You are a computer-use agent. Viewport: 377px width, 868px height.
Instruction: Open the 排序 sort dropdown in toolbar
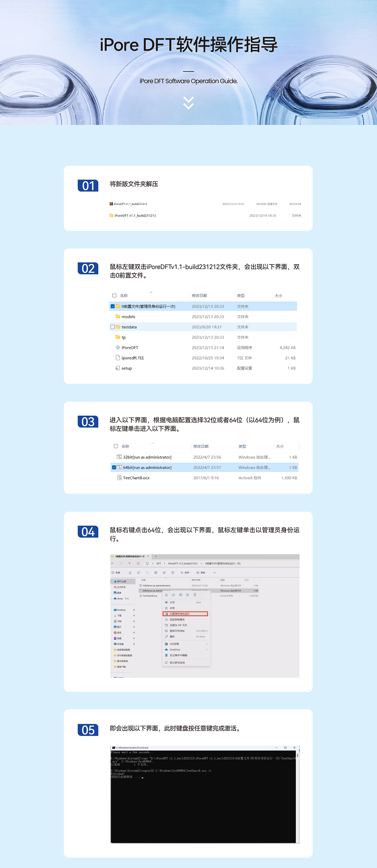tap(186, 572)
